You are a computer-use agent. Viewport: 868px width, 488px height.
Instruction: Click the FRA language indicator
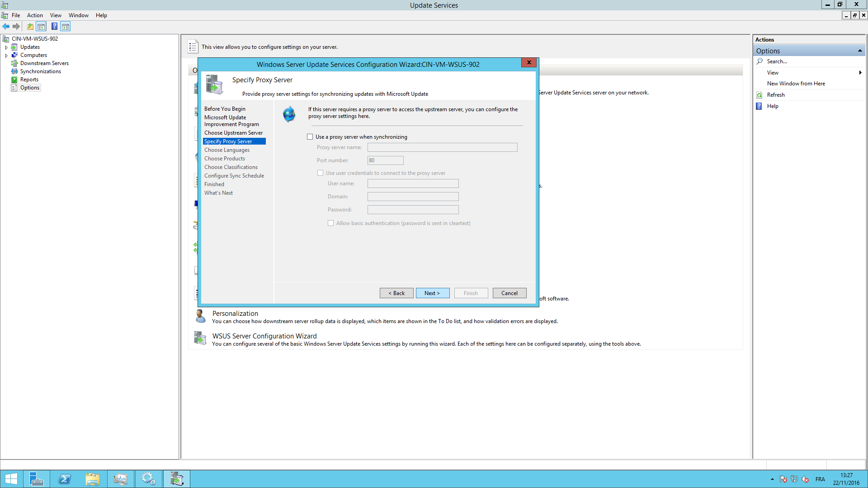pyautogui.click(x=820, y=479)
